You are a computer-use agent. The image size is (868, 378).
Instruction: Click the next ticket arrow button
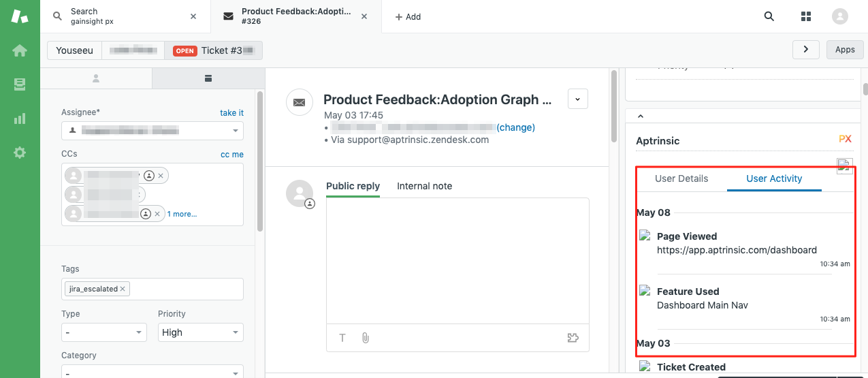click(x=806, y=49)
